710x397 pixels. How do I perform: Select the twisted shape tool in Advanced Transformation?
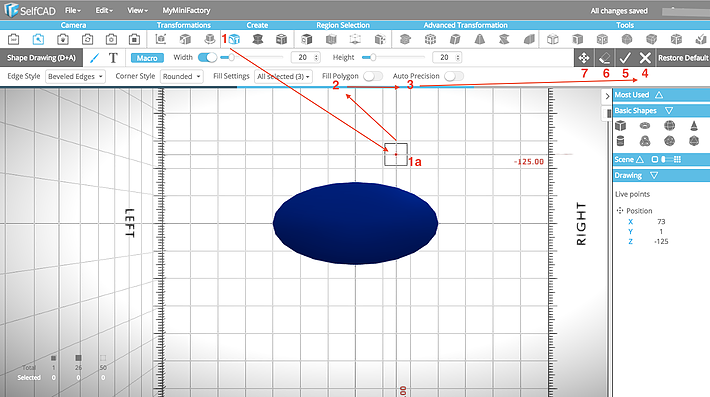[x=504, y=39]
